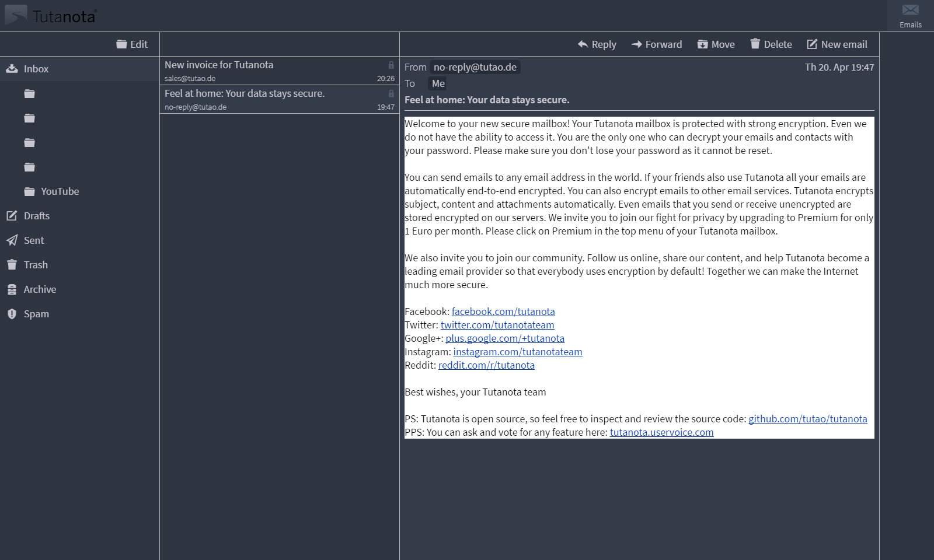934x560 pixels.
Task: Open the Sent folder
Action: (x=79, y=240)
